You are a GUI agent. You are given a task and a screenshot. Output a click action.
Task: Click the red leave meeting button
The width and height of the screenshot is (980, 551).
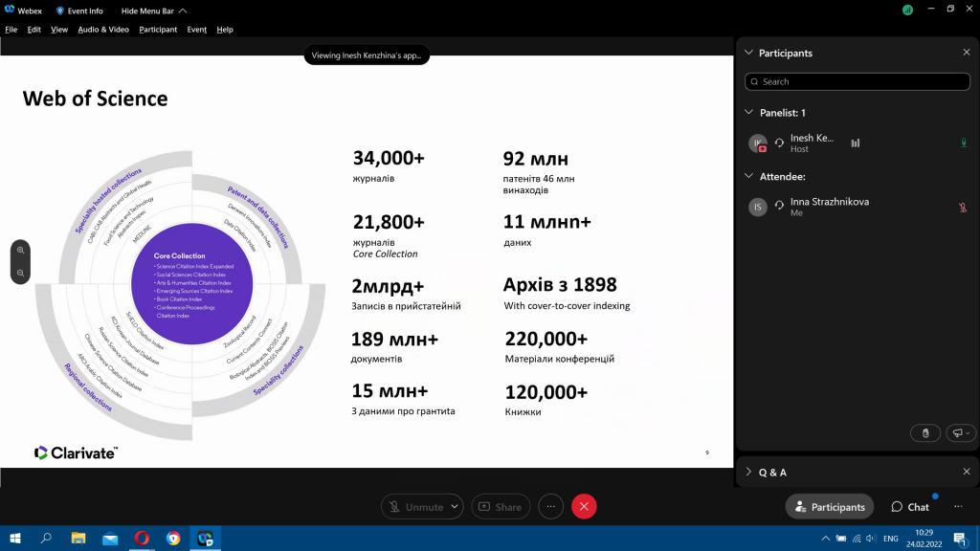[584, 506]
